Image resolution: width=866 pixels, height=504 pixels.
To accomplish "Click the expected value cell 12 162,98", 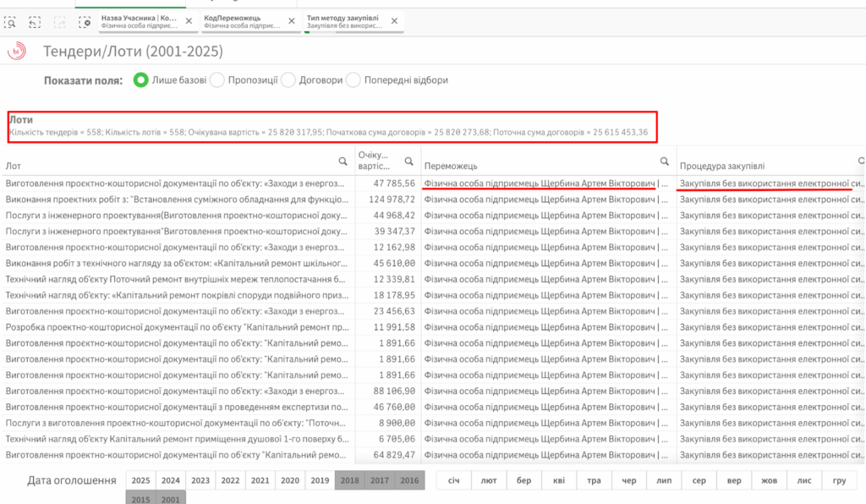I will click(387, 247).
